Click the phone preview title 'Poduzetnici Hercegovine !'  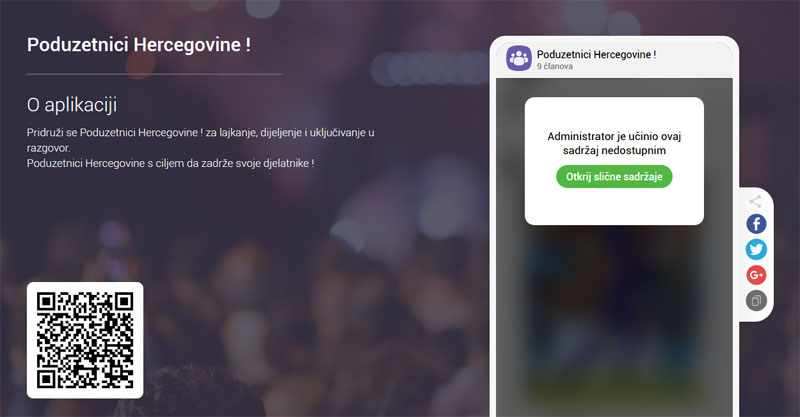coord(596,54)
